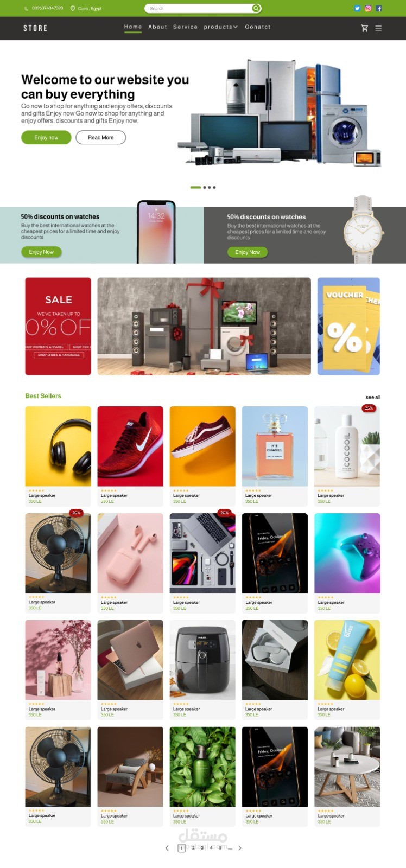Click the Read More button
Viewport: 406px width, 868px height.
pos(100,137)
